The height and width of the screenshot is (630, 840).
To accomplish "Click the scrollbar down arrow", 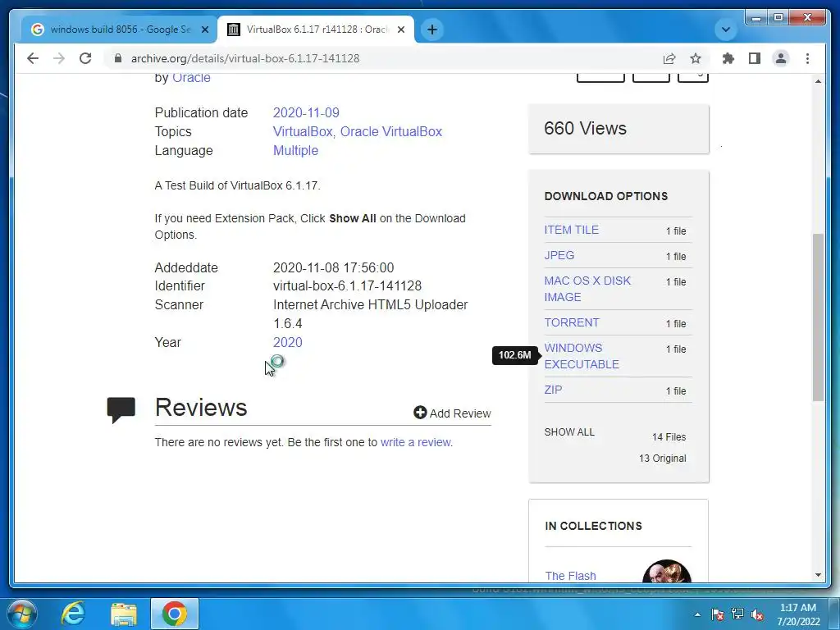I will coord(818,575).
